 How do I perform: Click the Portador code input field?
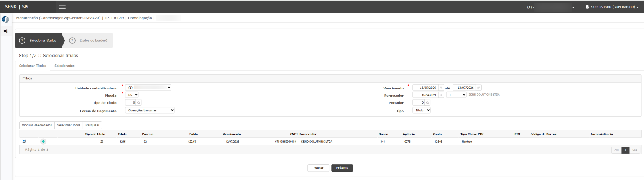point(419,102)
